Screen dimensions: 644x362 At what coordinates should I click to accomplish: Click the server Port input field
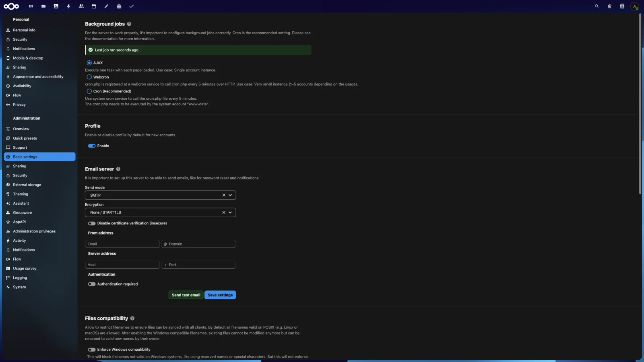pos(198,265)
